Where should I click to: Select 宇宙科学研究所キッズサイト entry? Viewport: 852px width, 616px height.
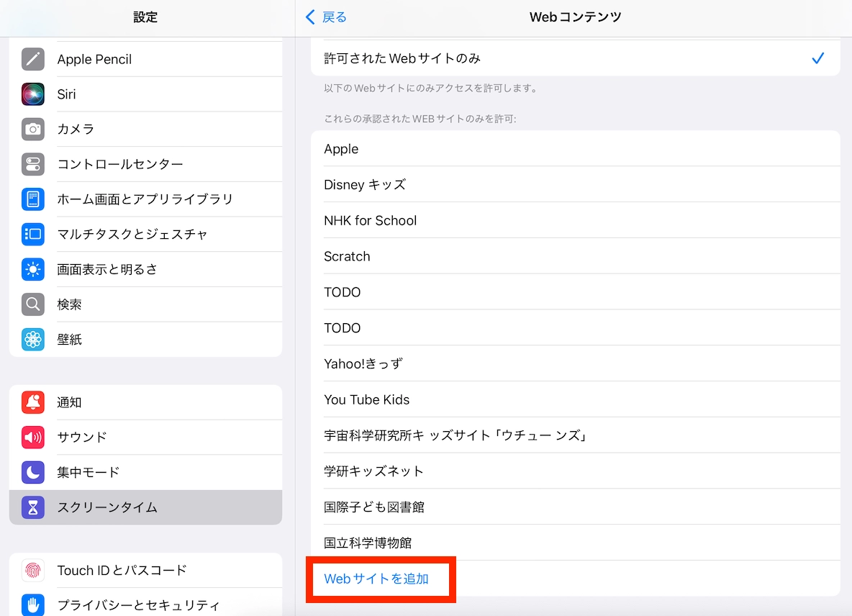click(x=576, y=435)
